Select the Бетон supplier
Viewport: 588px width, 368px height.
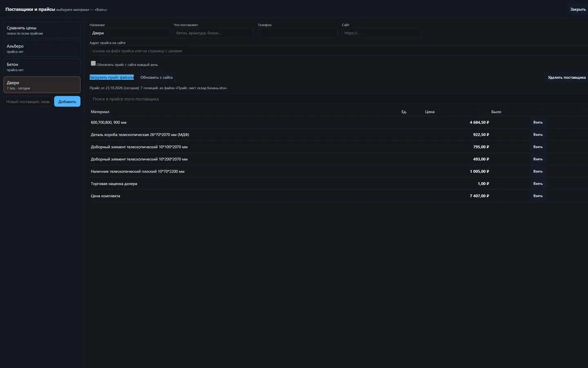click(x=42, y=67)
